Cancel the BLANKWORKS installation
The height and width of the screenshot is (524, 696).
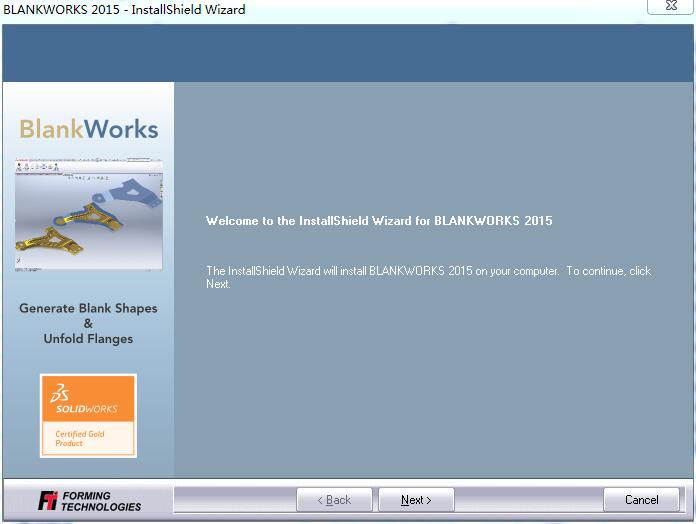(641, 500)
